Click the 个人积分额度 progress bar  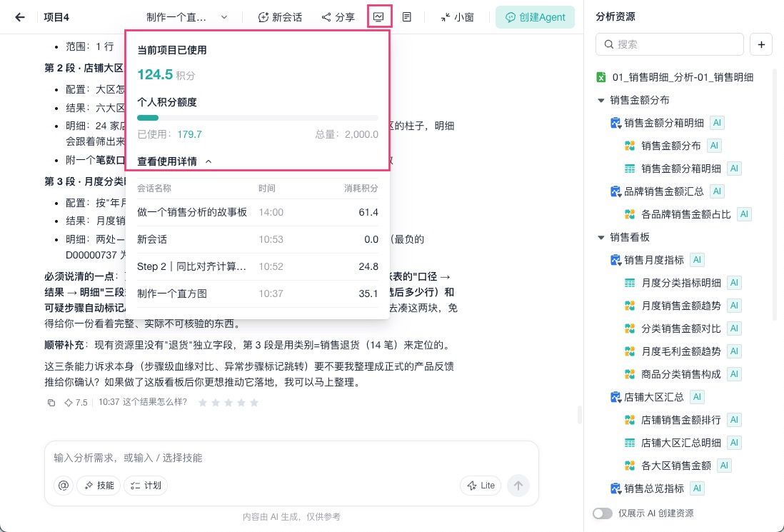(x=258, y=118)
